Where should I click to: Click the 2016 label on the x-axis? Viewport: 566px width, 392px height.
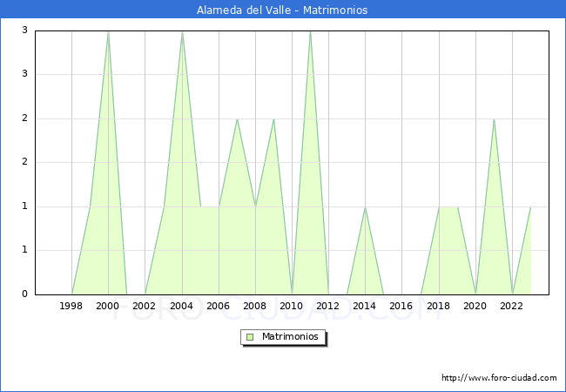coord(401,306)
